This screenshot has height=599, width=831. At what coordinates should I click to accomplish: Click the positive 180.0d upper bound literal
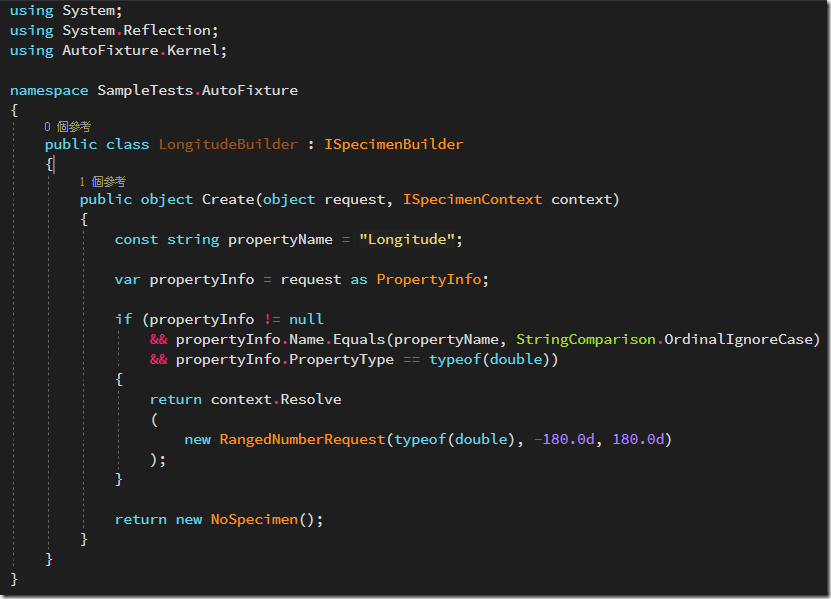(x=638, y=439)
